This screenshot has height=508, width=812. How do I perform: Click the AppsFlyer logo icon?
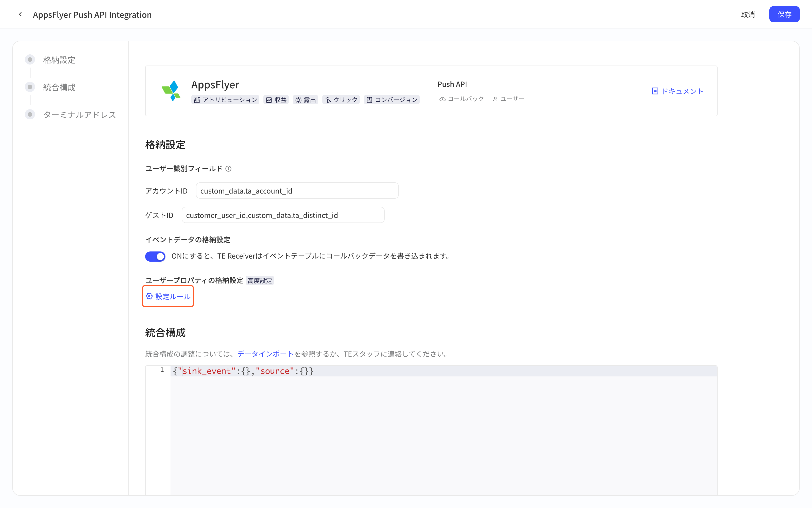pos(171,91)
